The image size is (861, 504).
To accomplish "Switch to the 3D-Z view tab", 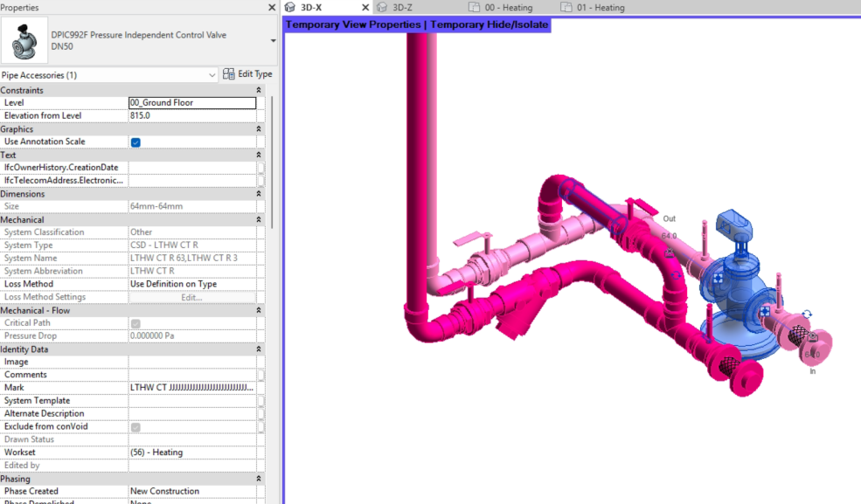I will (402, 8).
